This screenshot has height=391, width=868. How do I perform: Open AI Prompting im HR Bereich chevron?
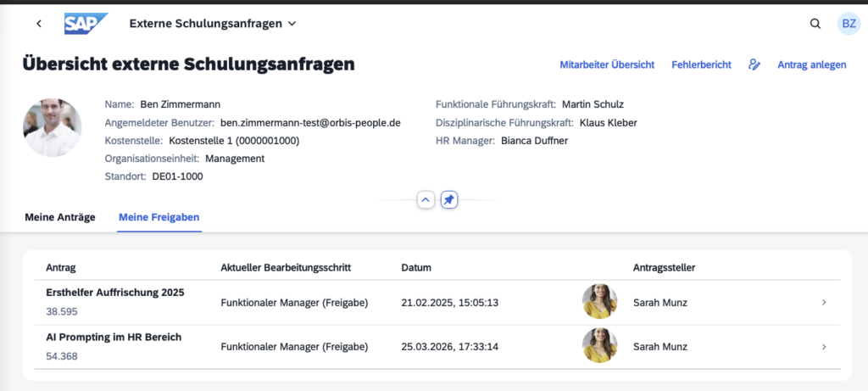click(x=825, y=346)
